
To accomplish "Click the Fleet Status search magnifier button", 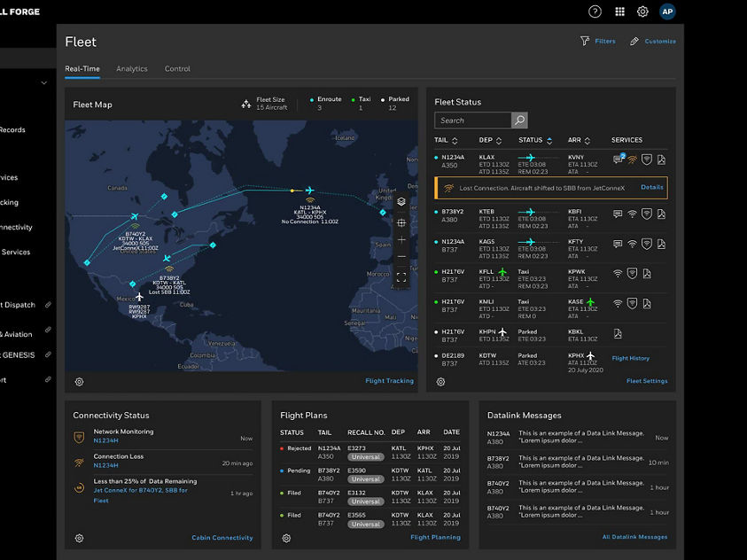I will click(519, 121).
